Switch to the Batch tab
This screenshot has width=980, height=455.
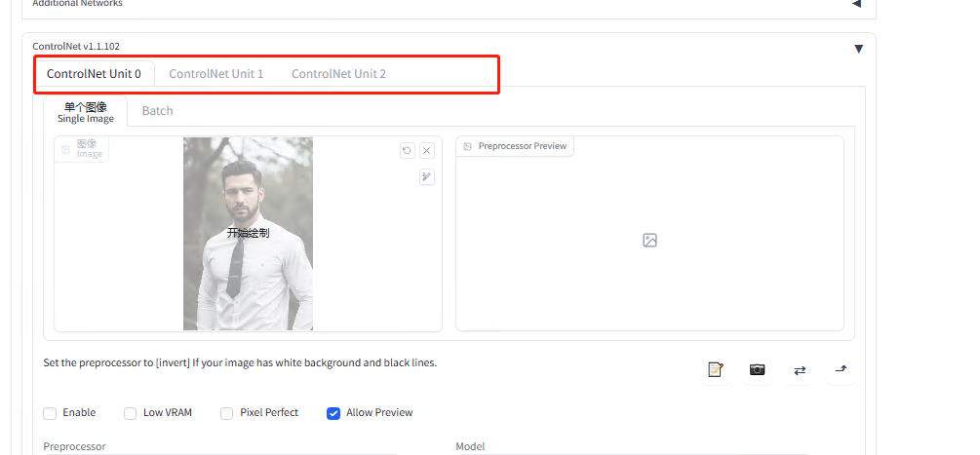[157, 111]
